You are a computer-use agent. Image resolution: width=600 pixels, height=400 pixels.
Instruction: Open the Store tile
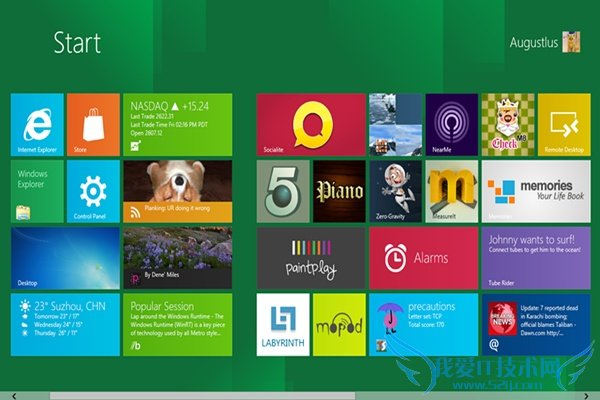click(93, 124)
